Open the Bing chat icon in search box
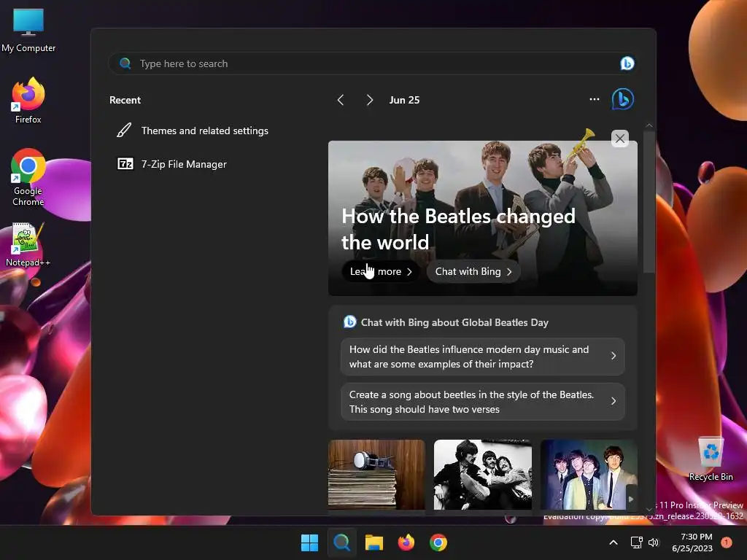The width and height of the screenshot is (747, 560). coord(627,63)
